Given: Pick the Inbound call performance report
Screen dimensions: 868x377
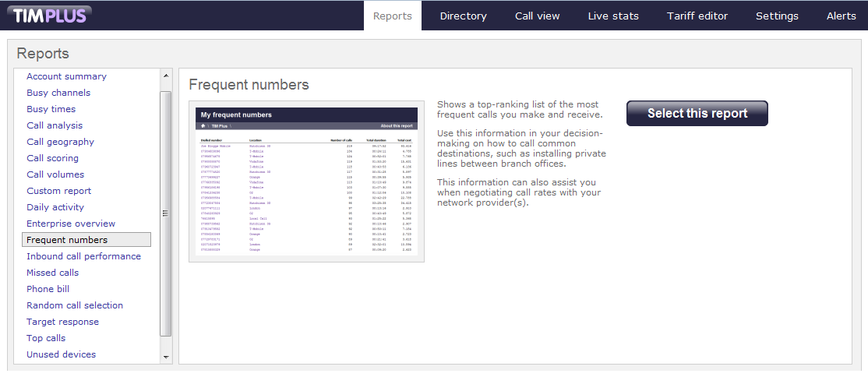Looking at the screenshot, I should pos(83,256).
